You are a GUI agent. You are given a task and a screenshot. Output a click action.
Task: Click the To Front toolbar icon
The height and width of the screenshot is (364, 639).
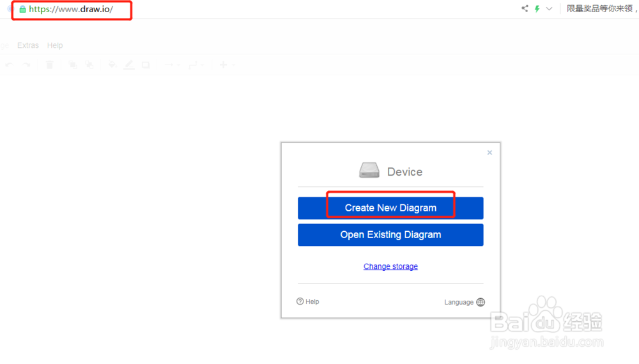pyautogui.click(x=72, y=64)
